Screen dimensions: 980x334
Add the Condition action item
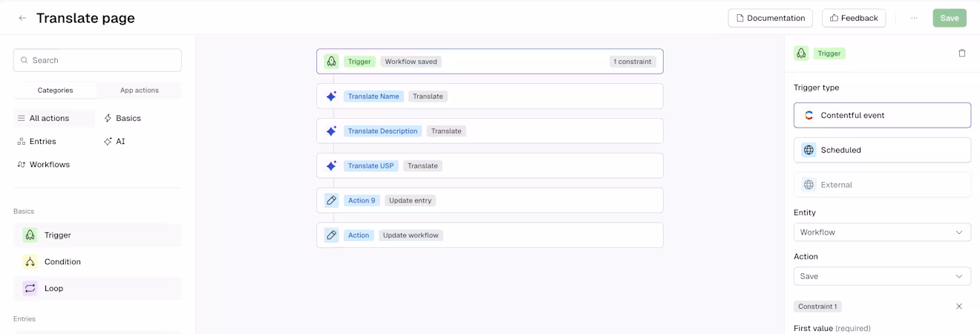click(x=97, y=262)
